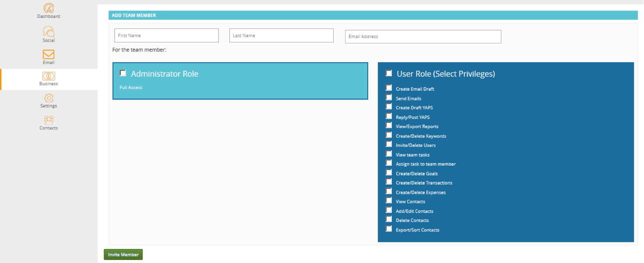The height and width of the screenshot is (263, 644).
Task: Open the Settings gear icon
Action: (x=49, y=98)
